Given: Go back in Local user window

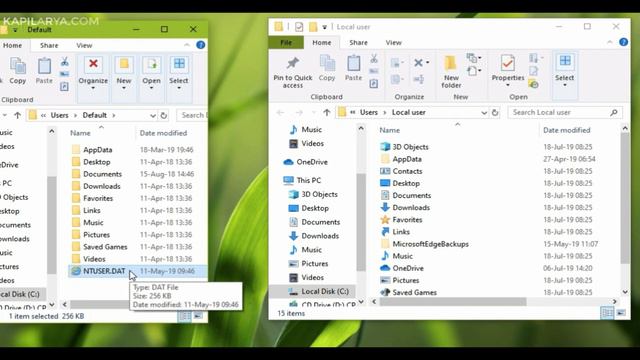Looking at the screenshot, I should tap(280, 112).
